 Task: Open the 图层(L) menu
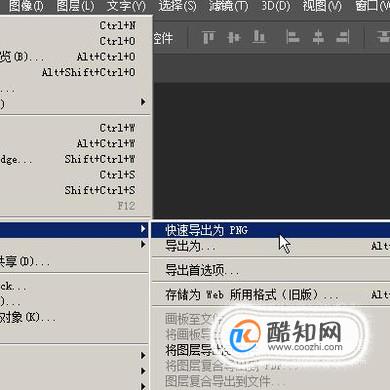pos(75,6)
